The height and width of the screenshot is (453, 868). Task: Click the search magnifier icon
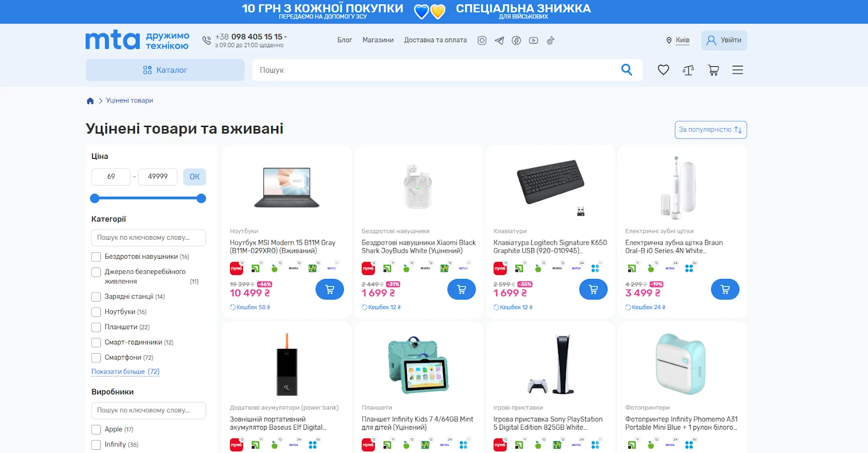tap(627, 69)
